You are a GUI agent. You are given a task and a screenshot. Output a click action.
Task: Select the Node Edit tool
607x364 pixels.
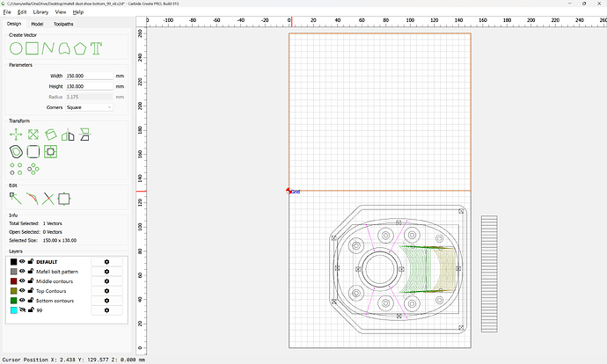coord(16,199)
